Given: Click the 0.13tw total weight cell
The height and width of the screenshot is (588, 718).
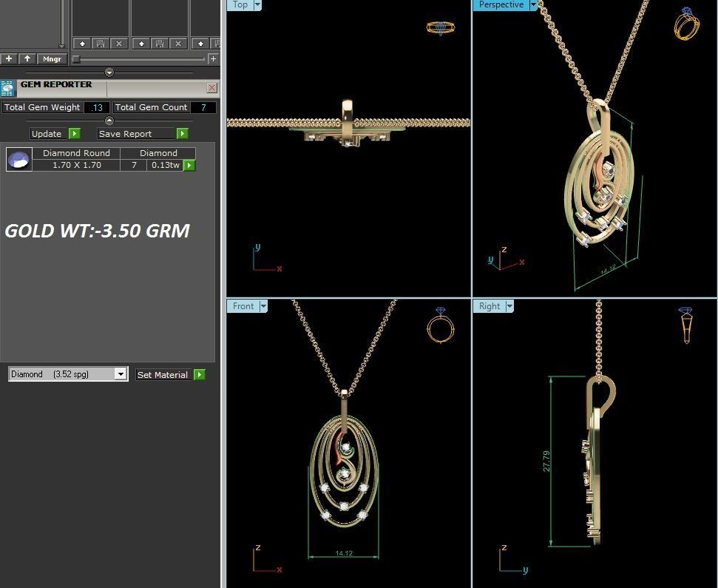Looking at the screenshot, I should [166, 165].
